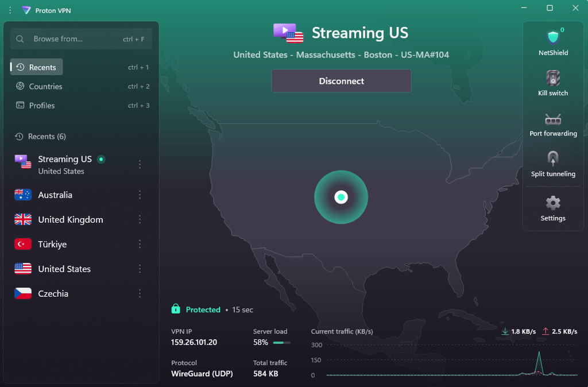This screenshot has width=588, height=387.
Task: Click the Türkiye flag icon
Action: (23, 244)
